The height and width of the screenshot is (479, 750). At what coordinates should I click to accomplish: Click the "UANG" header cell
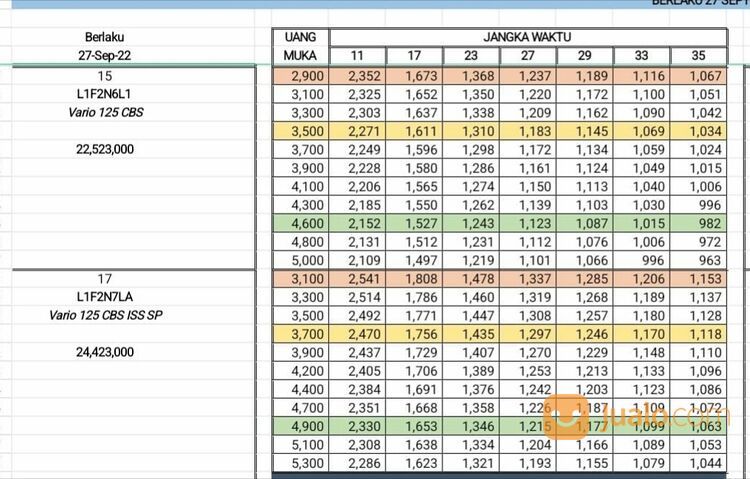click(x=300, y=37)
